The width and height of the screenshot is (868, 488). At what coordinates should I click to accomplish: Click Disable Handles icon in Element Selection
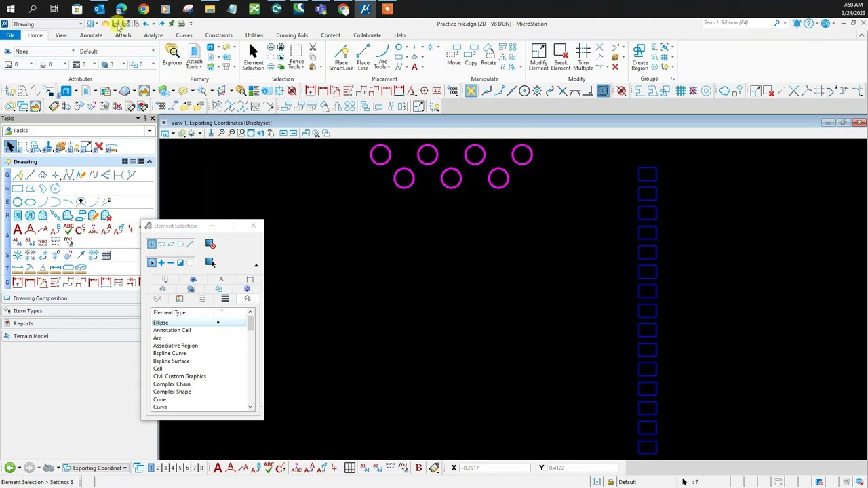click(210, 244)
